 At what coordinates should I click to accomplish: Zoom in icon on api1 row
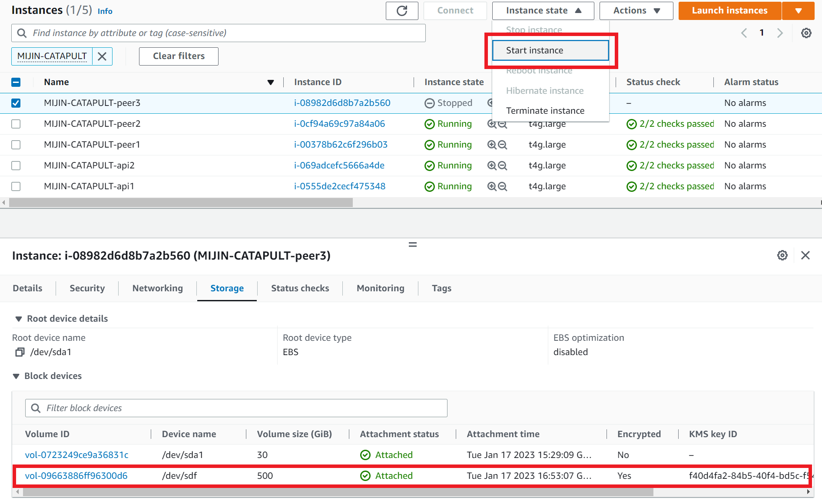pyautogui.click(x=492, y=186)
